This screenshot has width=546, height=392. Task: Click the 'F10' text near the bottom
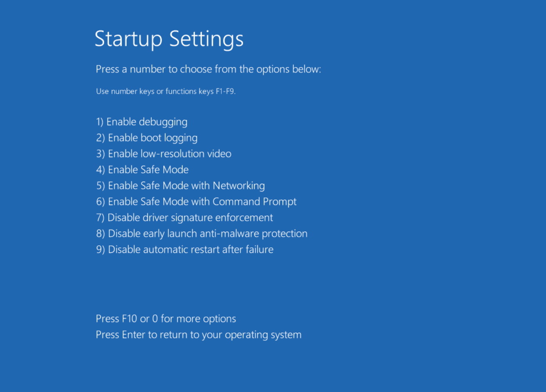(x=129, y=319)
